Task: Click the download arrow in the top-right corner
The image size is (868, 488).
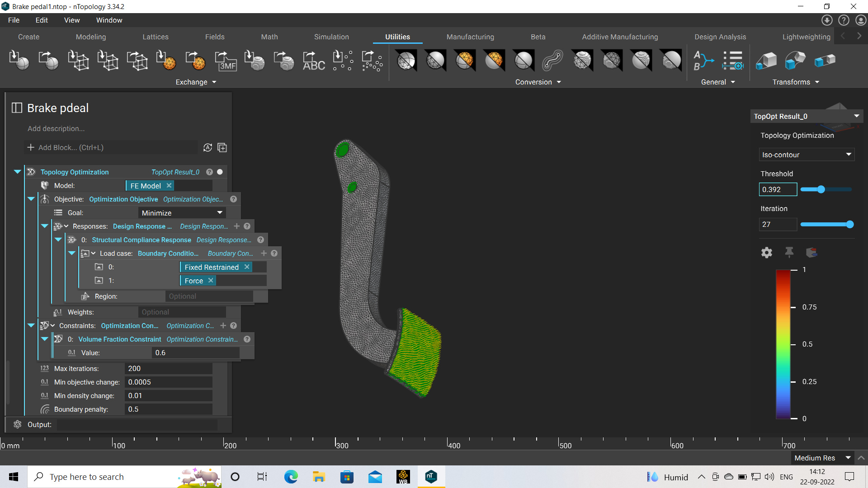Action: (827, 20)
